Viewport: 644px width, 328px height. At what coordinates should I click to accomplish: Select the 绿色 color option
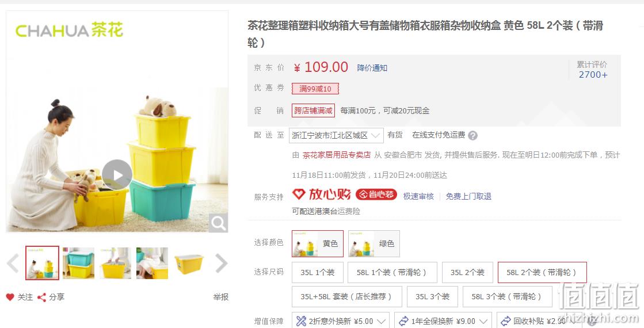tap(374, 243)
